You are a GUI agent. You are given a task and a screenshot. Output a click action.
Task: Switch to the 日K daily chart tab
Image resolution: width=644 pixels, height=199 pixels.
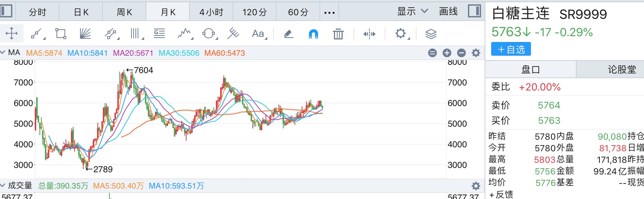click(x=81, y=12)
